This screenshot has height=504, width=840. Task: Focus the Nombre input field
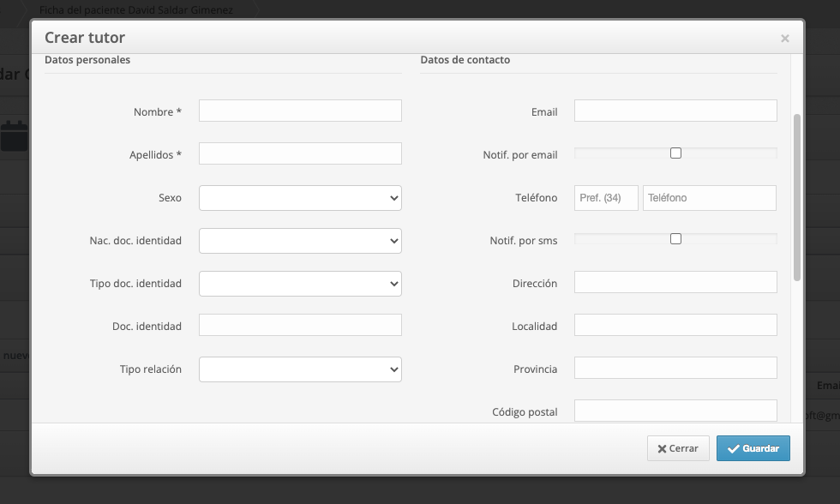point(300,111)
